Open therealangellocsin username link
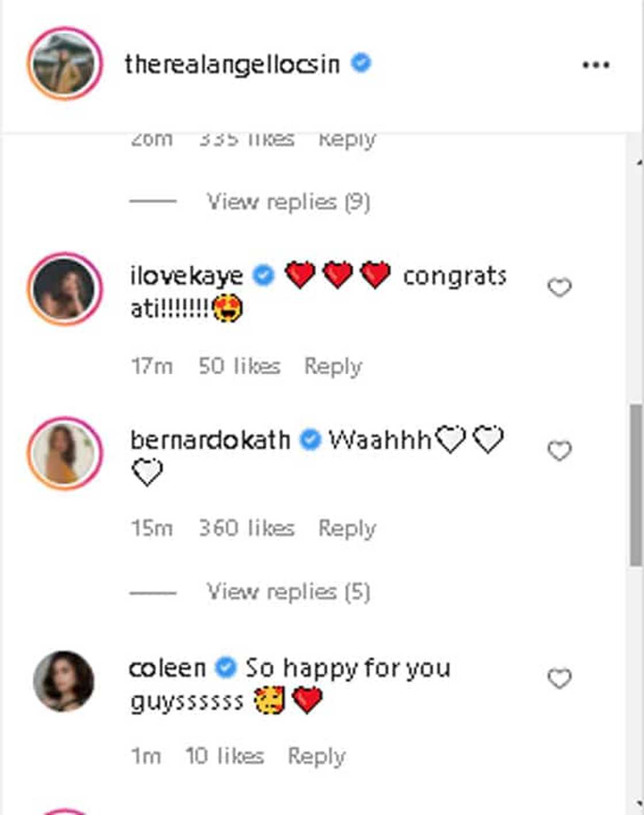 [x=232, y=64]
